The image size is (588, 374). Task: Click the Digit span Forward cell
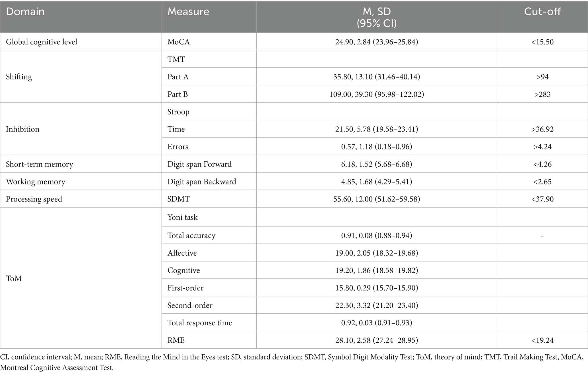[199, 164]
